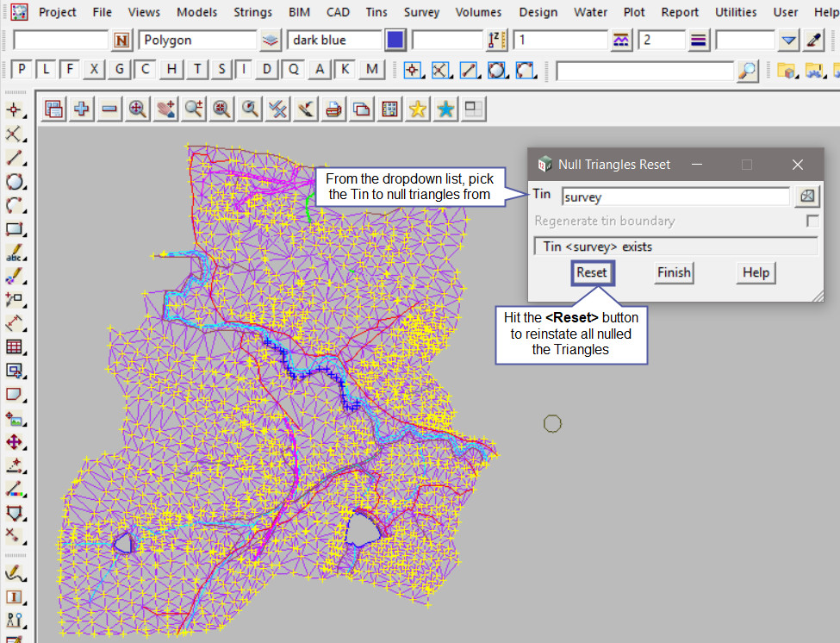The width and height of the screenshot is (840, 643).
Task: Click the dark blue color swatch
Action: pos(395,41)
